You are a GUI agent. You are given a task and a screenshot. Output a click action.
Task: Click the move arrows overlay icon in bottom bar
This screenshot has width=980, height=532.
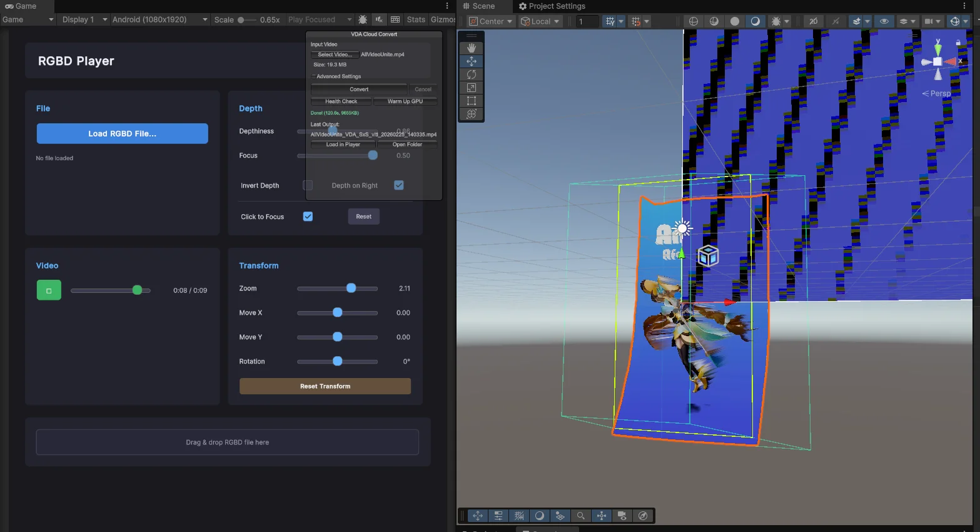(478, 516)
